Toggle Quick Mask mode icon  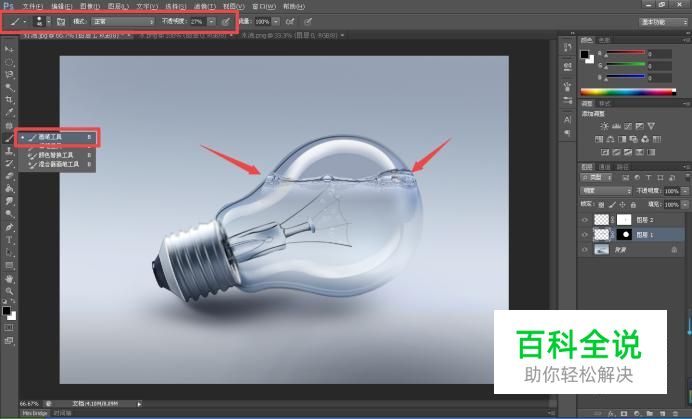coord(9,328)
